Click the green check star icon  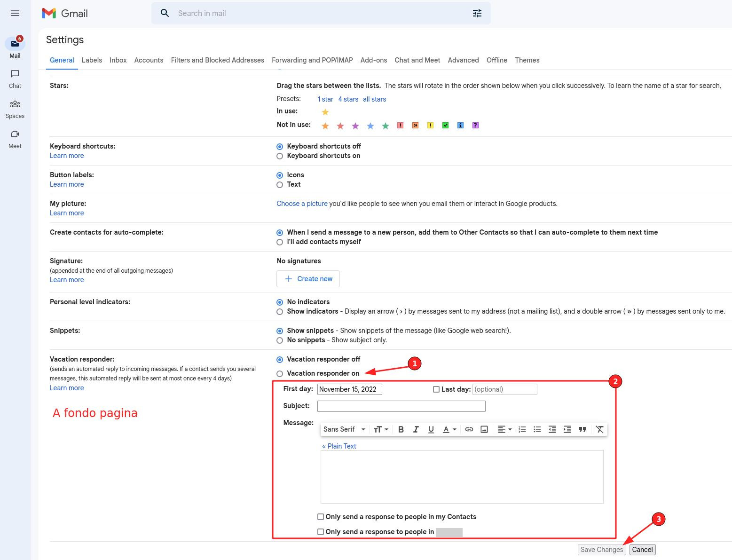445,125
